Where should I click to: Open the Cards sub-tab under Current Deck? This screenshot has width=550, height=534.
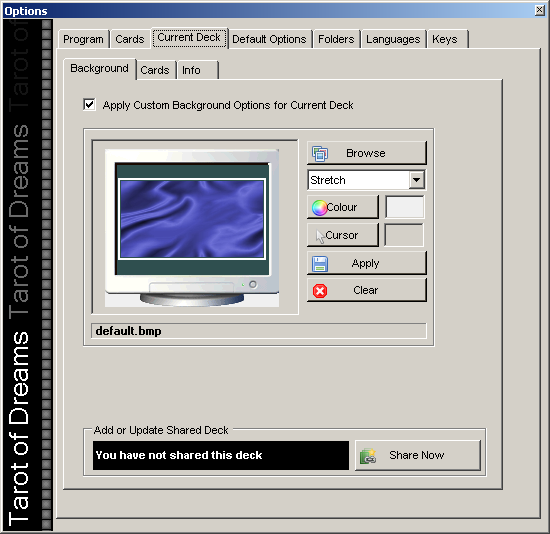pos(155,70)
